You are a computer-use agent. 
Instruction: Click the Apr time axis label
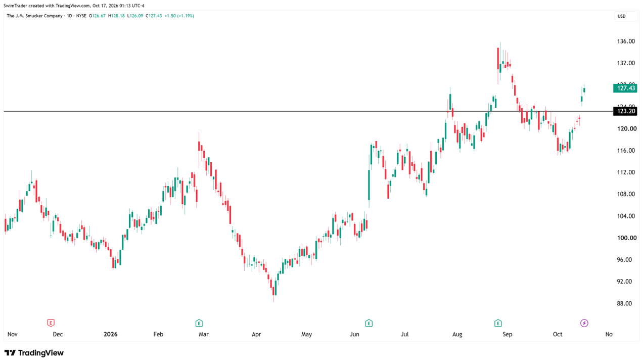pyautogui.click(x=256, y=334)
